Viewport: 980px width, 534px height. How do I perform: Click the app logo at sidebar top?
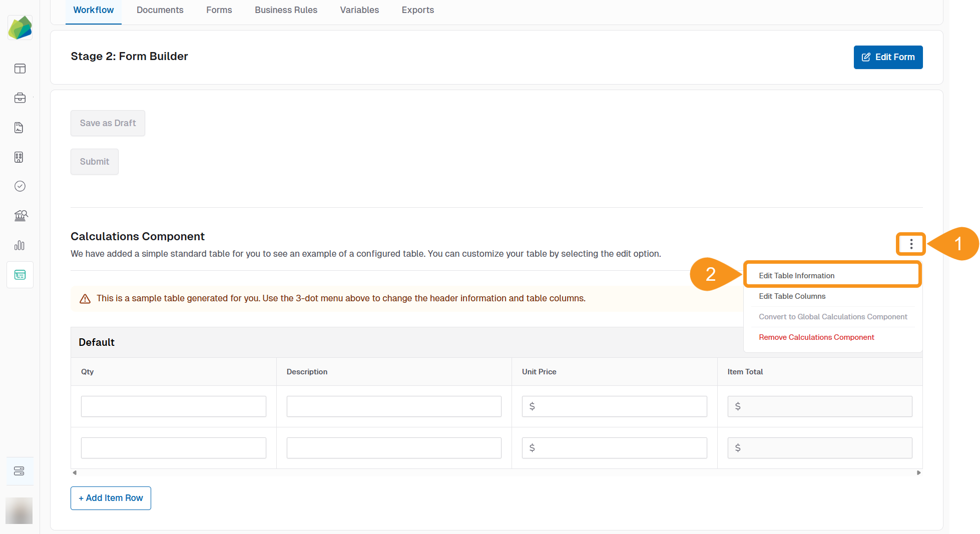(x=20, y=28)
